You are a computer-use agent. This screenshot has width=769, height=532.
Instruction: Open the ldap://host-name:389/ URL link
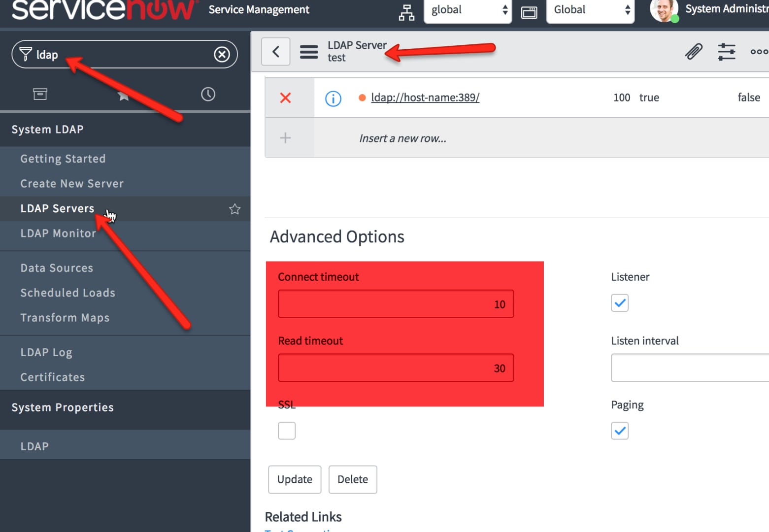425,98
